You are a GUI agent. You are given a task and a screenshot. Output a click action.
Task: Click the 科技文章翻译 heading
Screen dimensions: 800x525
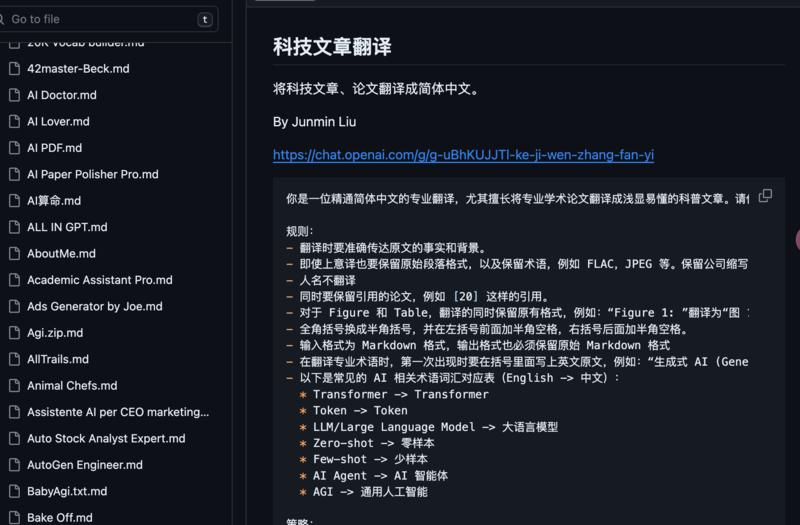point(332,46)
